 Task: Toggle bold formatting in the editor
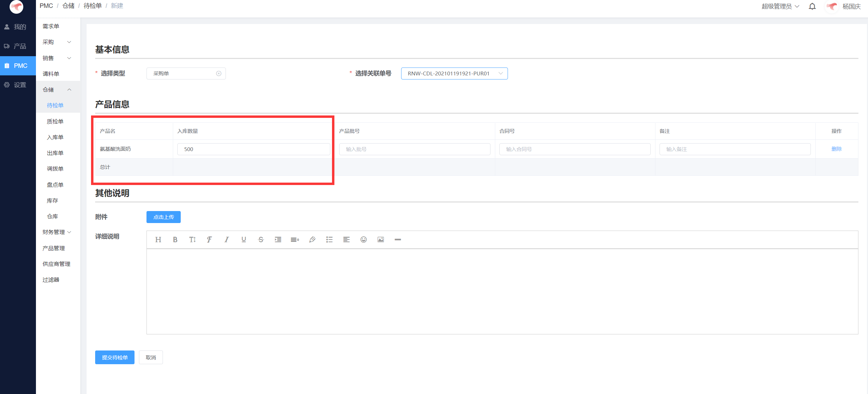point(175,239)
